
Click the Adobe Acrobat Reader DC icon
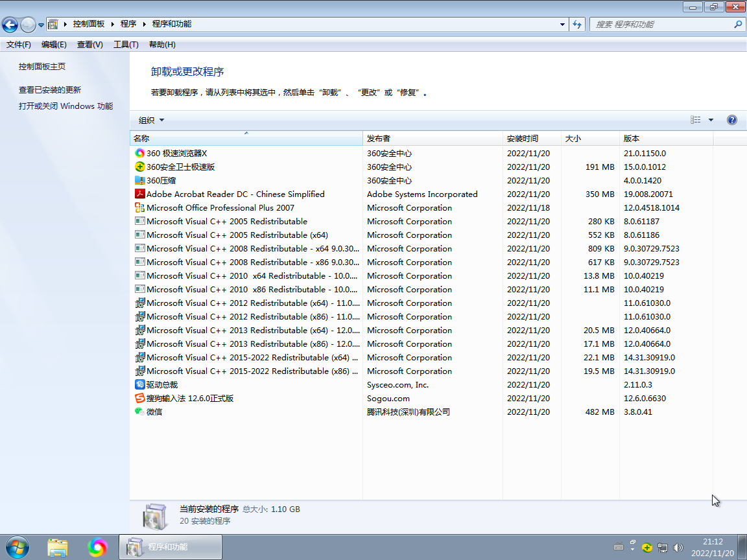(x=139, y=194)
